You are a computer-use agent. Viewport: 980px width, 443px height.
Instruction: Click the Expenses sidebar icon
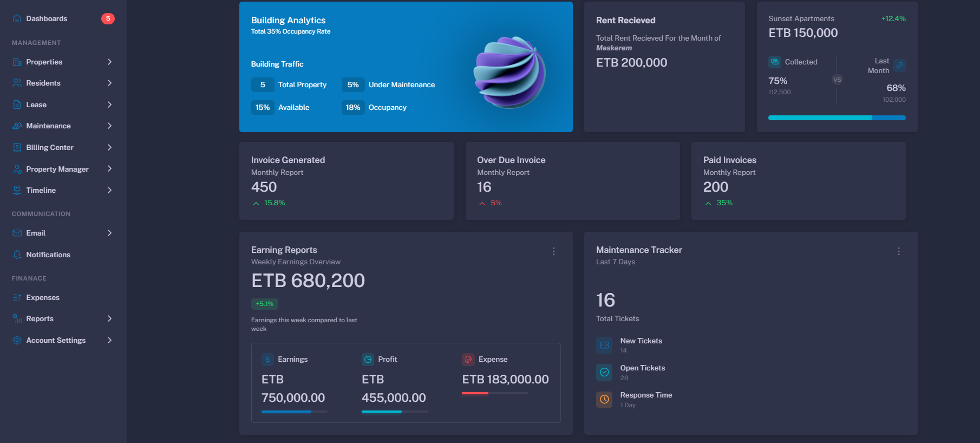tap(17, 297)
